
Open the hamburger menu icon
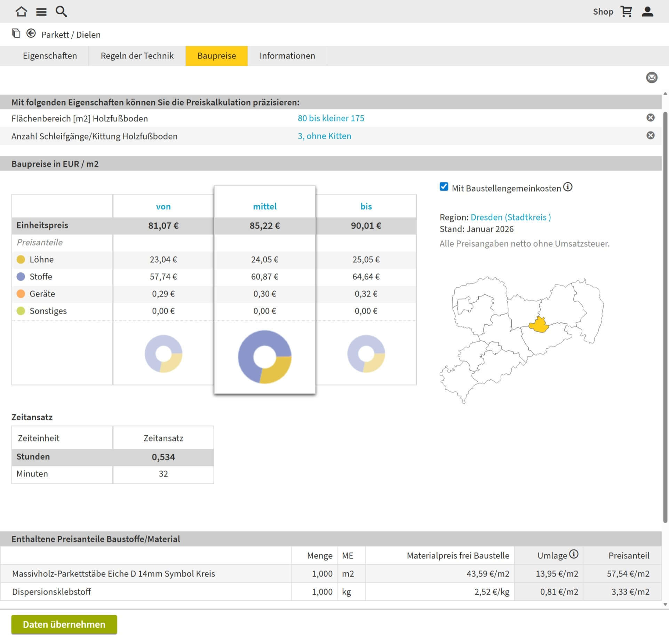[x=41, y=12]
